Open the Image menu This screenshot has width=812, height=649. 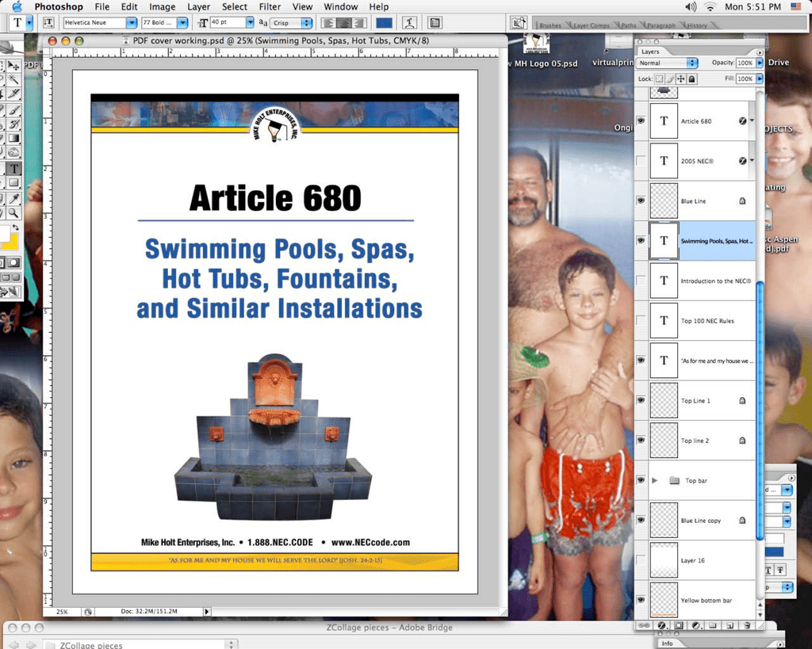(162, 6)
